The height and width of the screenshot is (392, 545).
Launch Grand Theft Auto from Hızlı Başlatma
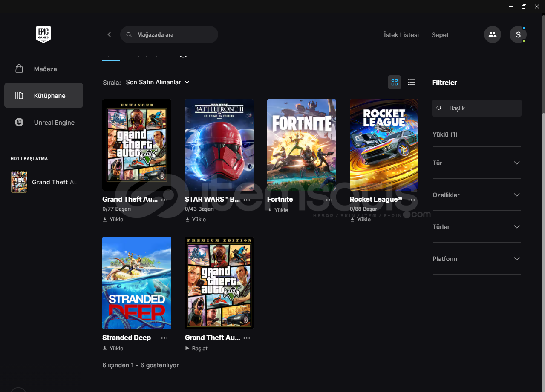click(43, 182)
